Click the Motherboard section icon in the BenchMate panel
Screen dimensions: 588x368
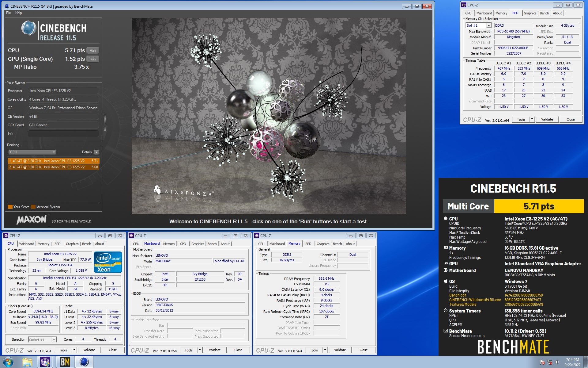coord(446,270)
